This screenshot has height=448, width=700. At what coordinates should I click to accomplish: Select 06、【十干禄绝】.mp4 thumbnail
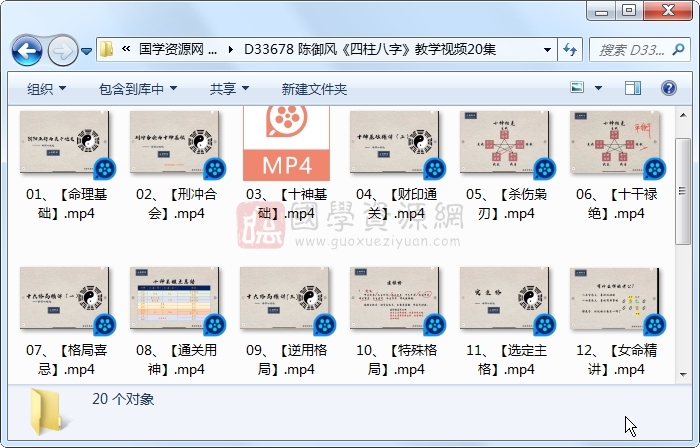(615, 143)
